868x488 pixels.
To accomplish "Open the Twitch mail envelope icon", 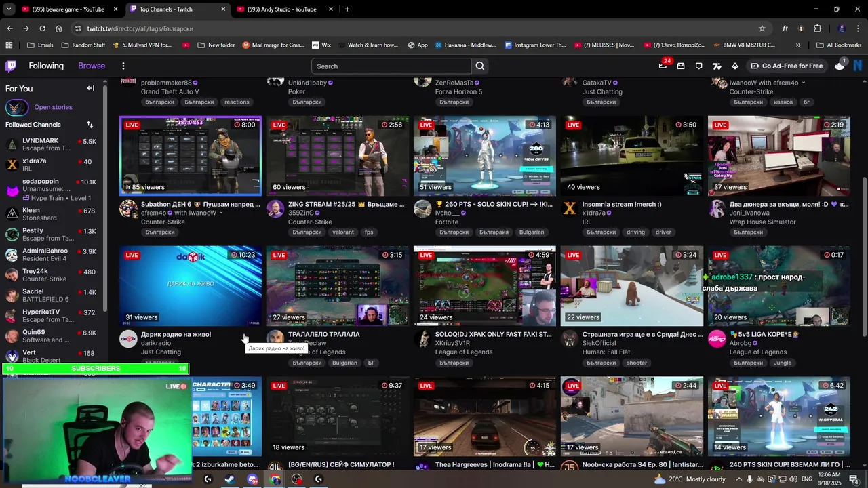I will tap(681, 66).
